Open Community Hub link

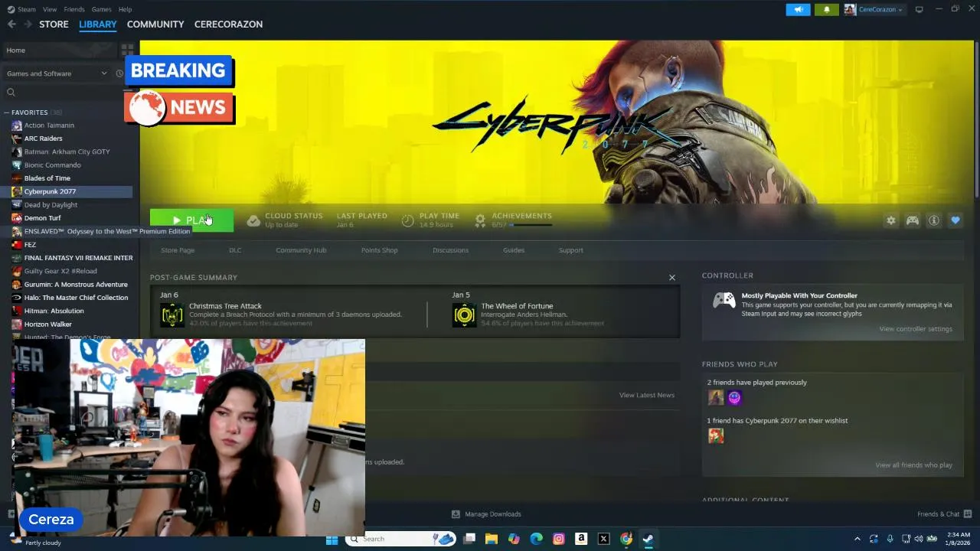[x=301, y=250]
